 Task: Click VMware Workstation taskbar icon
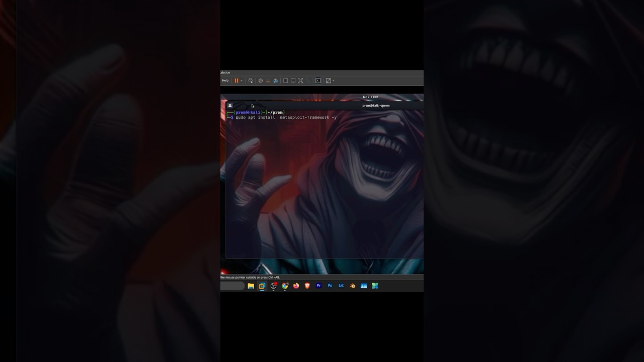point(262,286)
